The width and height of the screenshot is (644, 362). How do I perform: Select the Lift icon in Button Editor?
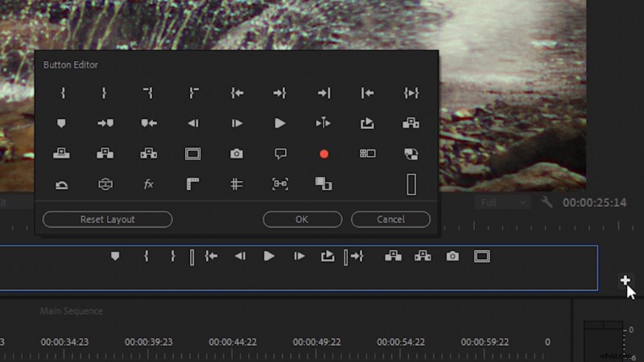click(x=105, y=154)
